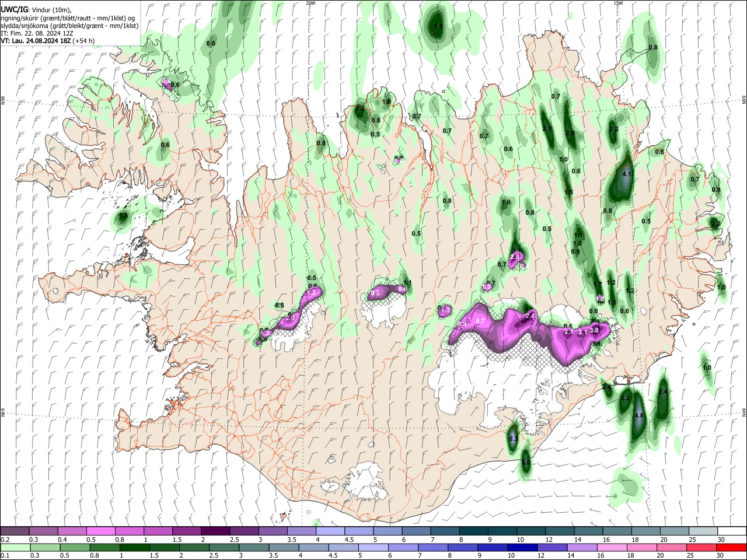
Task: Select the darkest green 1 swatch in lower legend
Action: (x=134, y=547)
